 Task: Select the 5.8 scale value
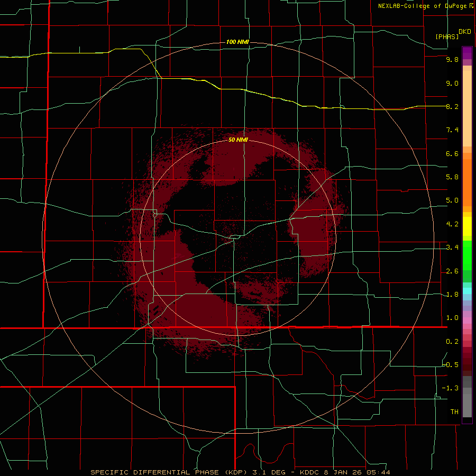452,177
